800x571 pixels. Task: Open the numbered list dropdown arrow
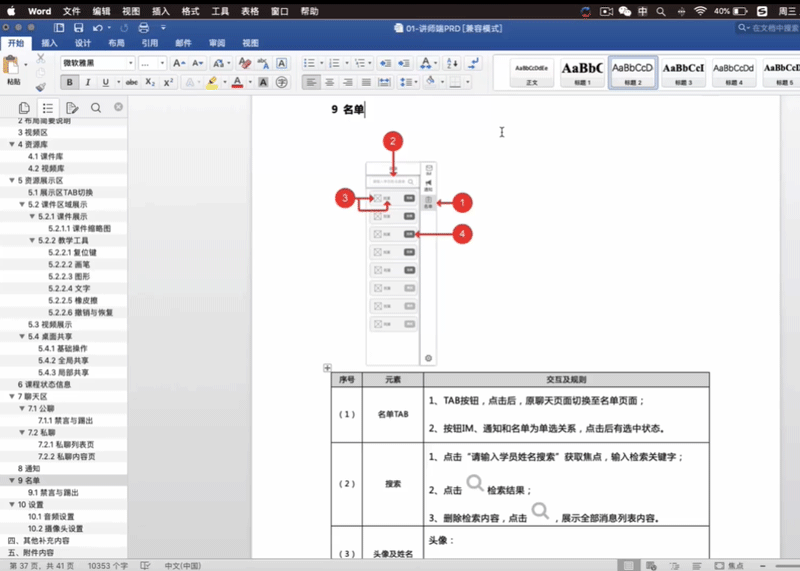coord(346,63)
